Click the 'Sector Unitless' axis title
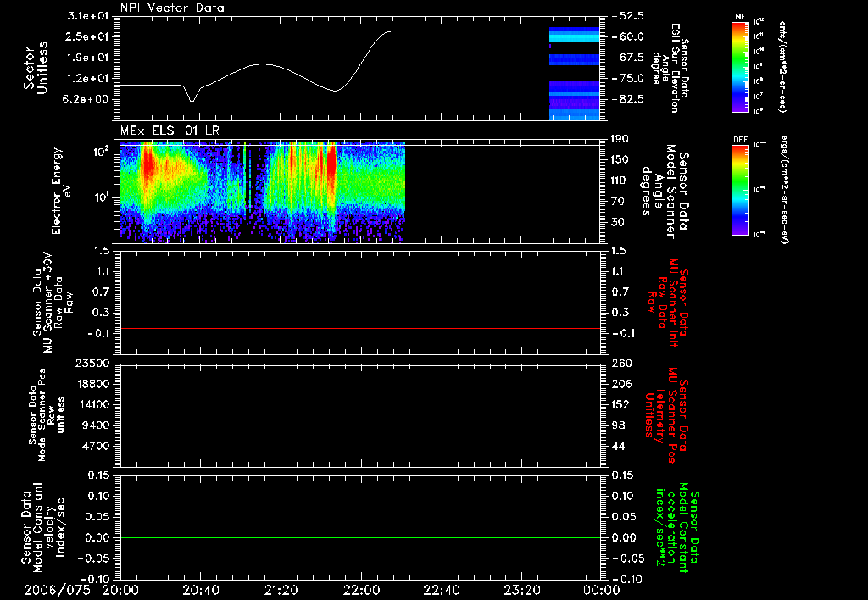This screenshot has width=868, height=600. pos(35,68)
